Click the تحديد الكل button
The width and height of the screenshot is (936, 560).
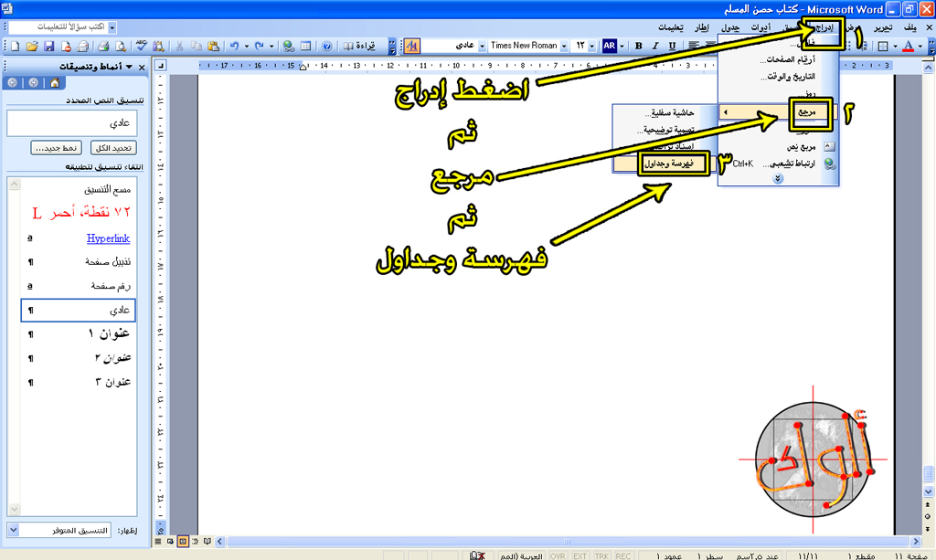[116, 148]
